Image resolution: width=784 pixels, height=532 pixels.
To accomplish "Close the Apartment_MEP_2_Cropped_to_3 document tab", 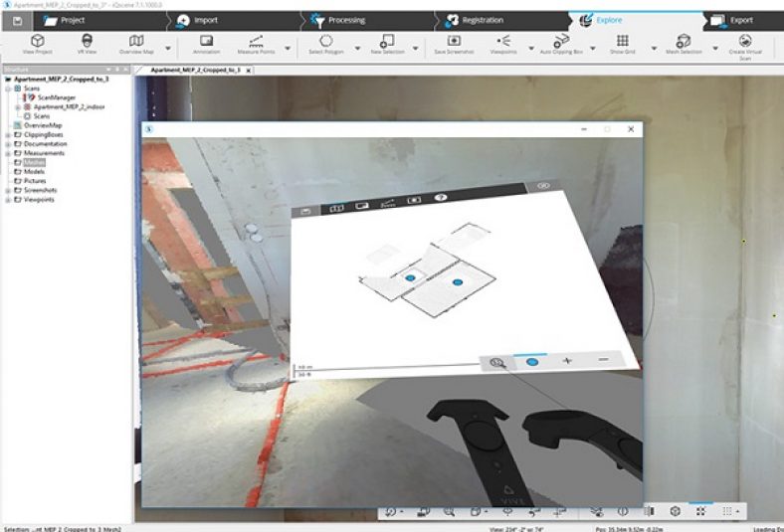I will (x=248, y=71).
